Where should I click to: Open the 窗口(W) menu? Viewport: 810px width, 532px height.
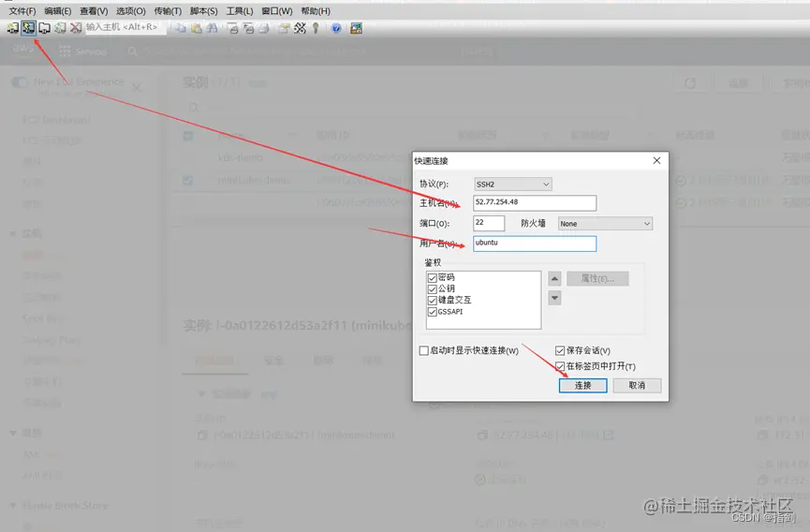(x=277, y=11)
